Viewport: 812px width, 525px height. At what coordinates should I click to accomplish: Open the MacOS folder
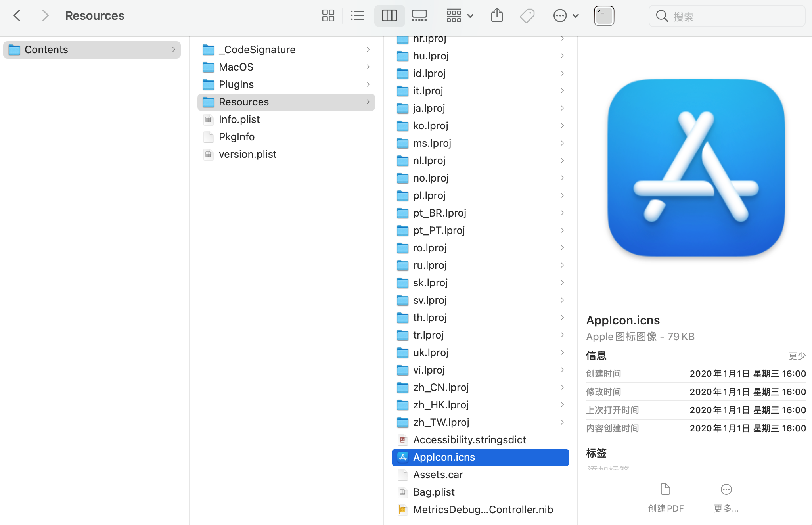click(x=236, y=67)
